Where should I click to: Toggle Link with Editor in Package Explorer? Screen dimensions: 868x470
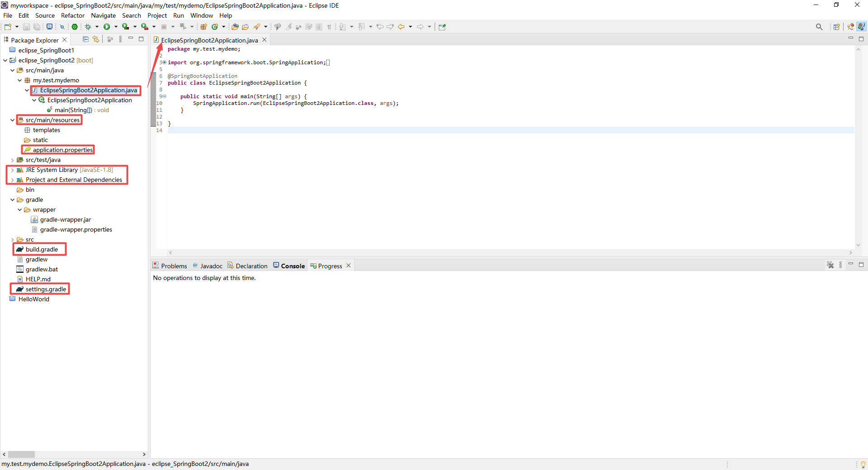pyautogui.click(x=96, y=39)
